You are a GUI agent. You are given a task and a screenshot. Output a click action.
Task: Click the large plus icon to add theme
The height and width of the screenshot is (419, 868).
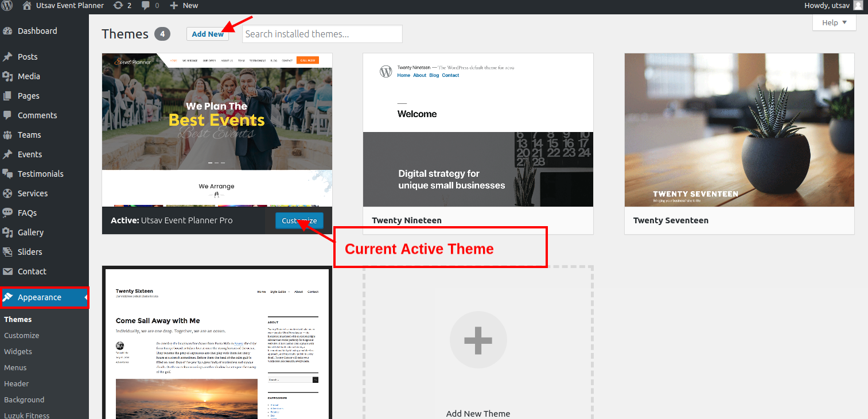pyautogui.click(x=478, y=340)
